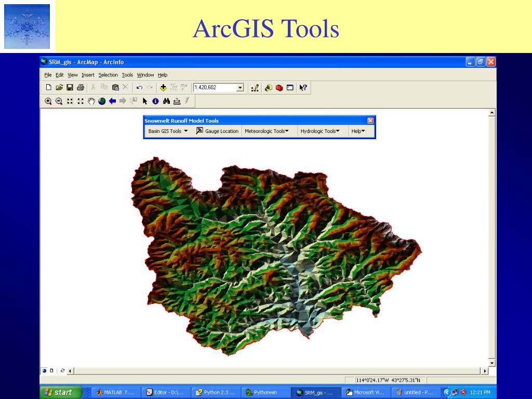Switch to Microsoft Visual taskbar button
Image resolution: width=532 pixels, height=399 pixels.
365,392
